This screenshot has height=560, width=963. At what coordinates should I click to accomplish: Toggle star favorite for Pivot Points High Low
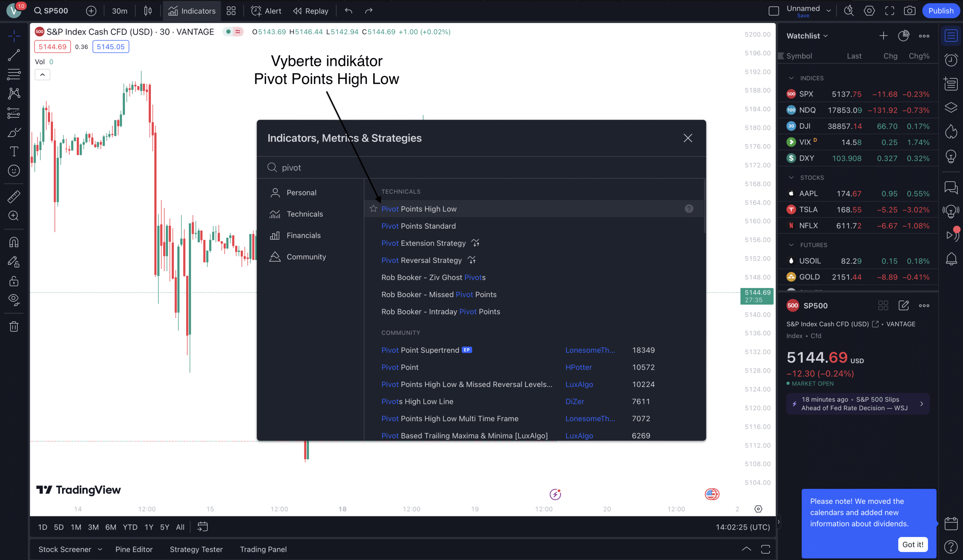tap(373, 208)
